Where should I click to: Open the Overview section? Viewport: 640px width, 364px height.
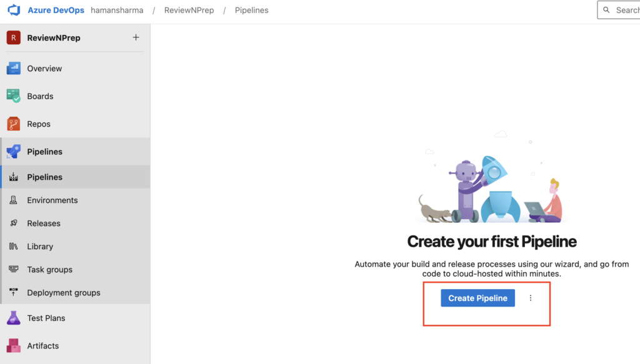pyautogui.click(x=44, y=69)
